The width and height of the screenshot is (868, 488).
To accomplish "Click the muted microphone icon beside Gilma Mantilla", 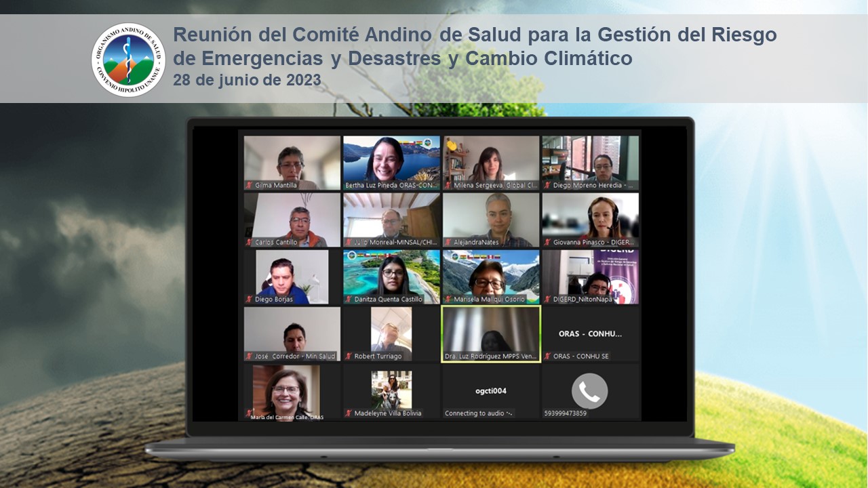I will coord(249,185).
